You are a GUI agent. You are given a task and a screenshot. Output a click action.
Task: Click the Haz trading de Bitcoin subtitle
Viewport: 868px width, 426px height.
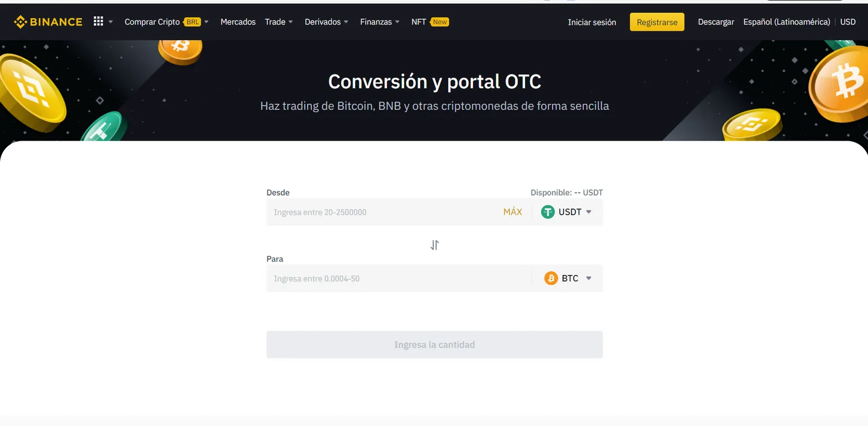pos(435,106)
